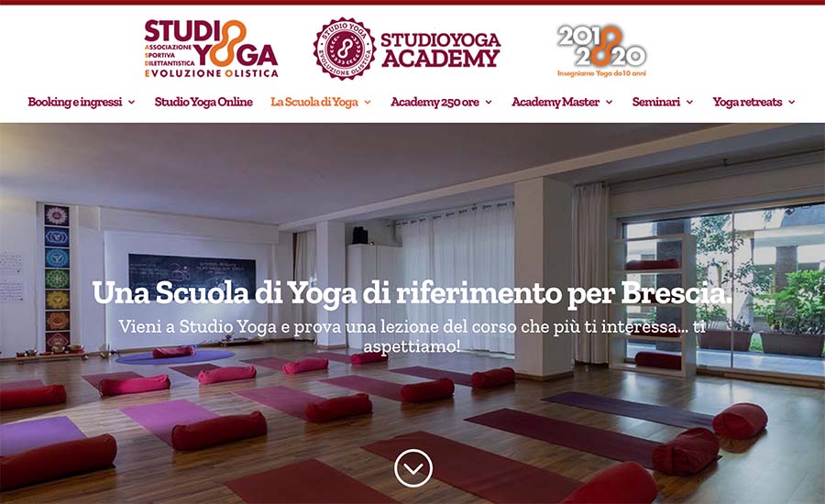This screenshot has height=504, width=825.
Task: Open the Academy 250 ore menu
Action: coord(434,102)
